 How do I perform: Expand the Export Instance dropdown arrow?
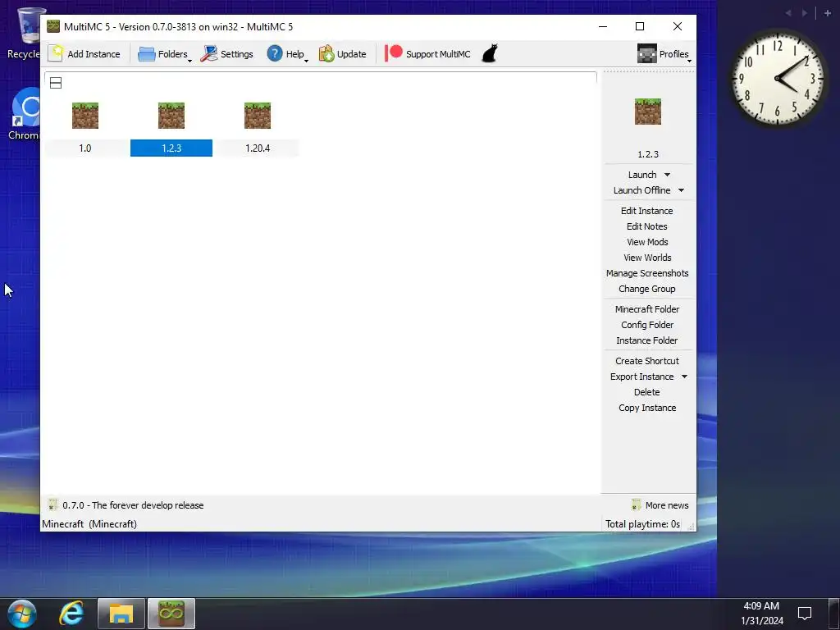tap(684, 376)
